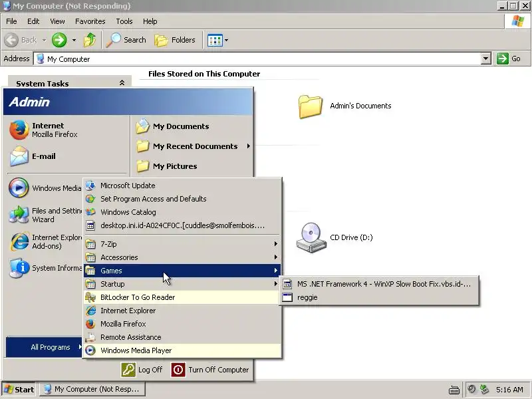
Task: Launch BitLocker To Go Reader
Action: (x=182, y=297)
